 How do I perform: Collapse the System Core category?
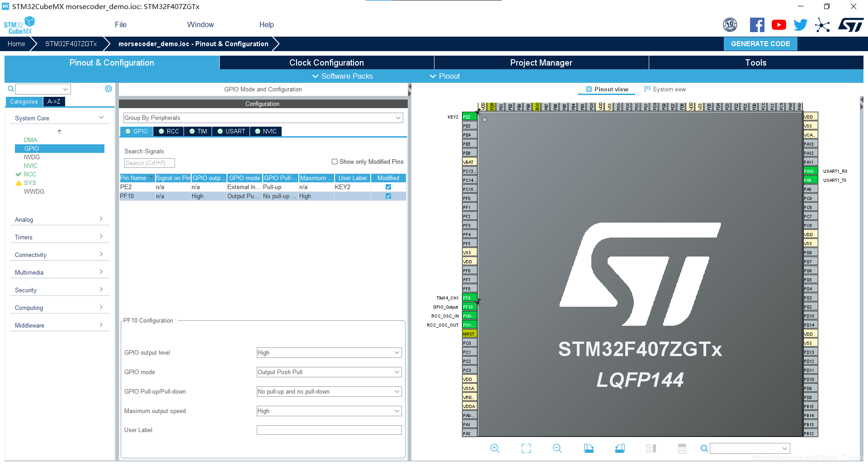[x=59, y=118]
